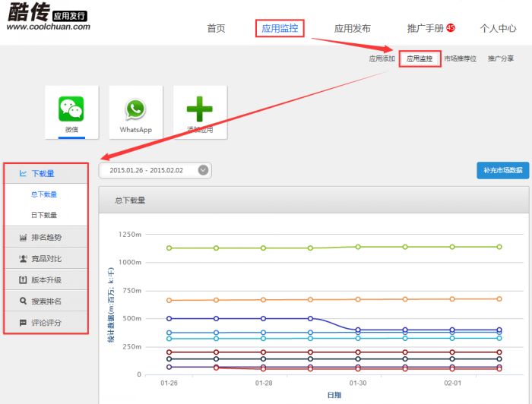532x404 pixels.
Task: Click the green plus 添加应用 icon
Action: coord(199,109)
